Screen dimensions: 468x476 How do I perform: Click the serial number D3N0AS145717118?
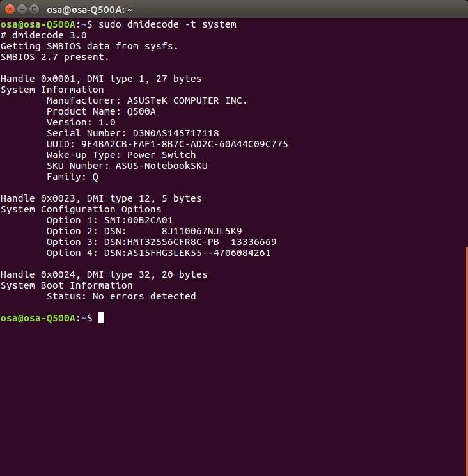coord(175,133)
